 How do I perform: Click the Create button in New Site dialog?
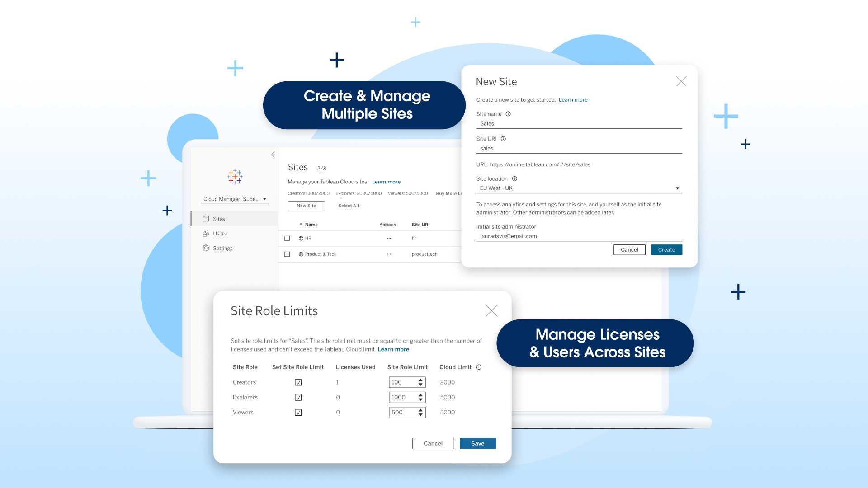[666, 250]
